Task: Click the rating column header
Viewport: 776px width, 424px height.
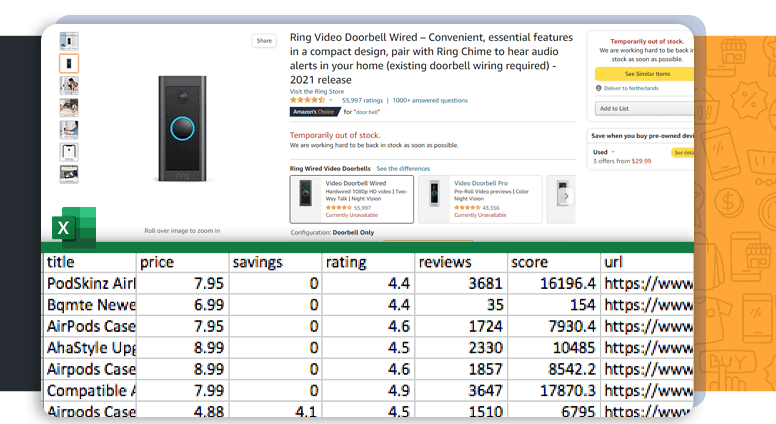Action: [x=369, y=262]
